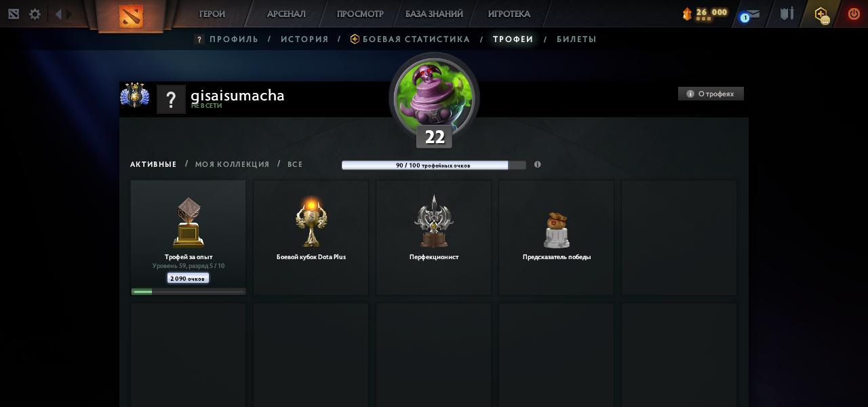Open the ГЕРОИ menu
The image size is (868, 407).
[212, 14]
